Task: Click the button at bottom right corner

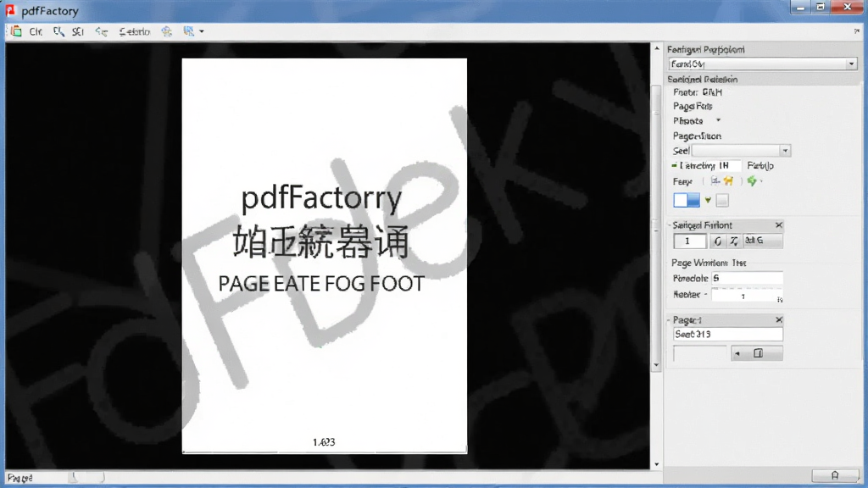Action: (x=834, y=475)
